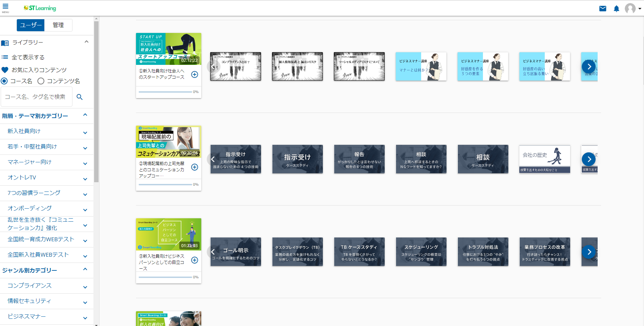Open course title ①新入社員向け社会人へのスタートアップコース
644x326 pixels.
tap(162, 74)
